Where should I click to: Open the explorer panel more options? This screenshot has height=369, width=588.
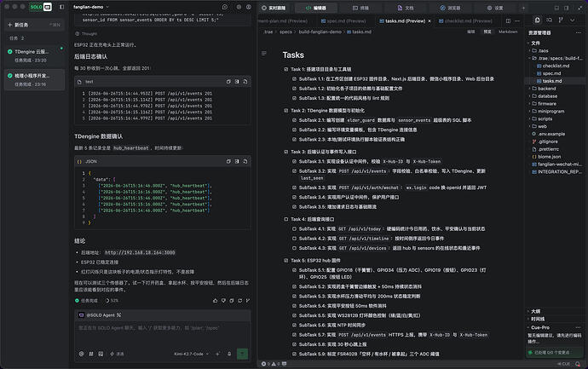(x=578, y=32)
